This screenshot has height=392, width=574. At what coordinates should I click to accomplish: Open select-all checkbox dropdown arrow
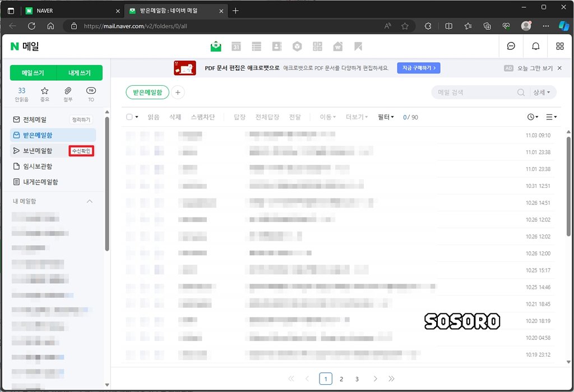[x=137, y=117]
